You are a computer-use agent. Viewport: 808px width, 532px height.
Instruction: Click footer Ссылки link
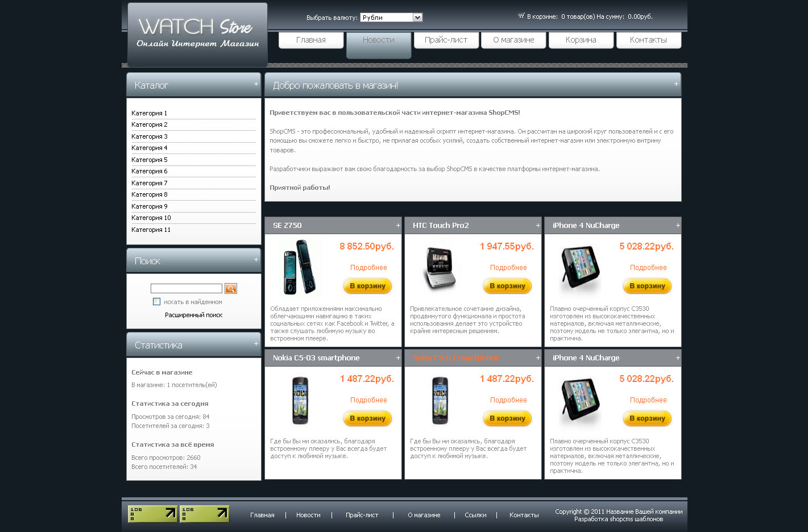(x=475, y=515)
